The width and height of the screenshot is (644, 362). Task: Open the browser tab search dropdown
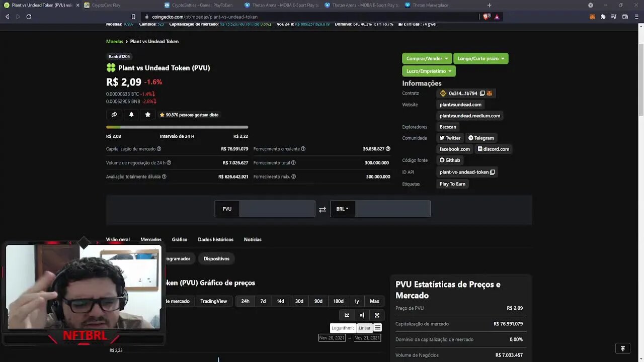tap(591, 5)
